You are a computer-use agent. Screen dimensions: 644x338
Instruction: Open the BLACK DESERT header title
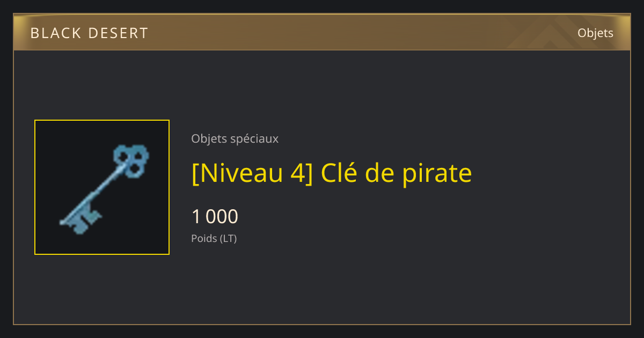[x=89, y=33]
